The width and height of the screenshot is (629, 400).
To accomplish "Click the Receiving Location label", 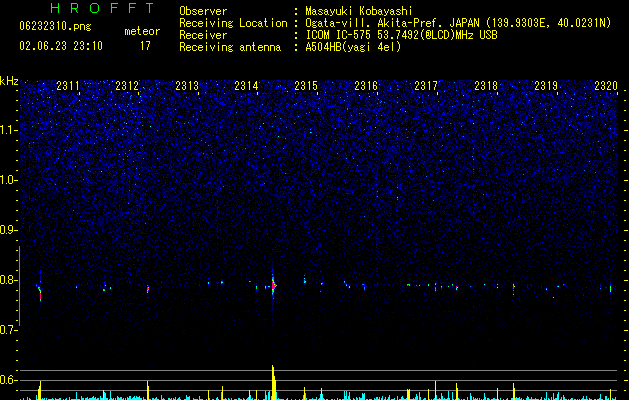I will tap(233, 23).
